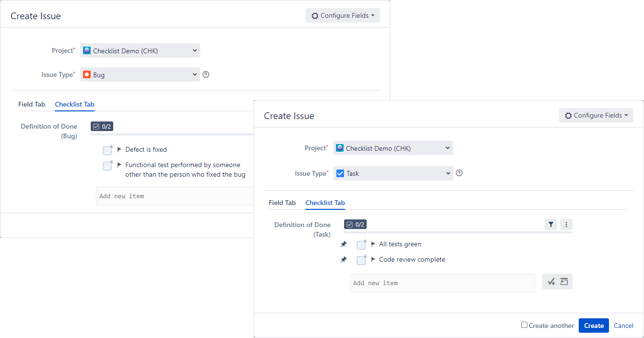This screenshot has width=644, height=338.
Task: Open the checklist filter icon
Action: 550,224
